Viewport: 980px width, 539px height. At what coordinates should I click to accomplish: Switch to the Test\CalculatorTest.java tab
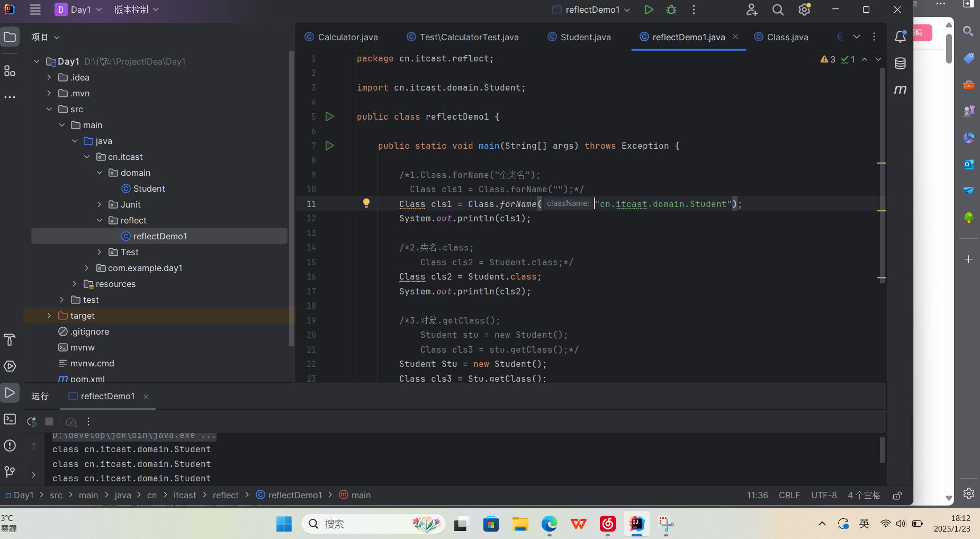(463, 37)
